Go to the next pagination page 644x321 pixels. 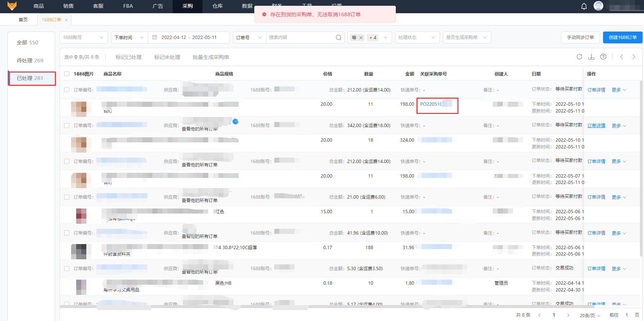click(x=568, y=315)
